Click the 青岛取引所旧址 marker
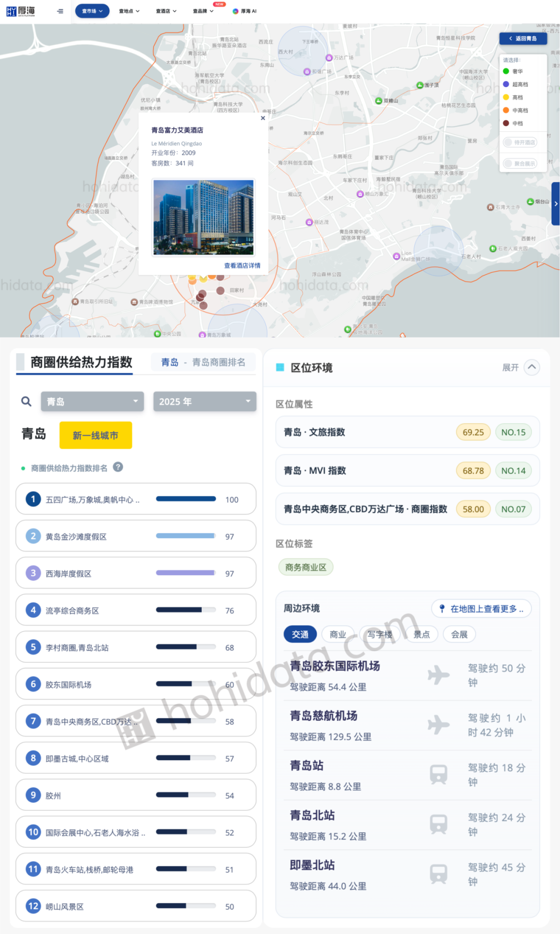The height and width of the screenshot is (934, 560). point(75,301)
